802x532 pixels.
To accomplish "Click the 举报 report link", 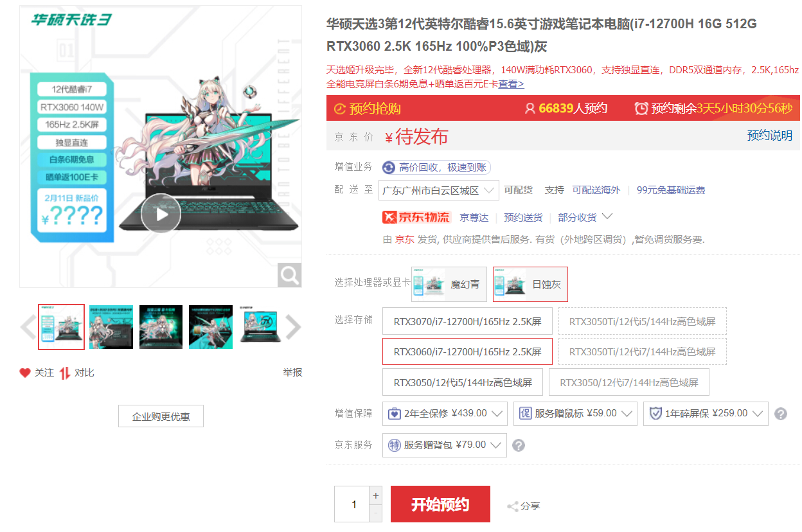I will [292, 373].
